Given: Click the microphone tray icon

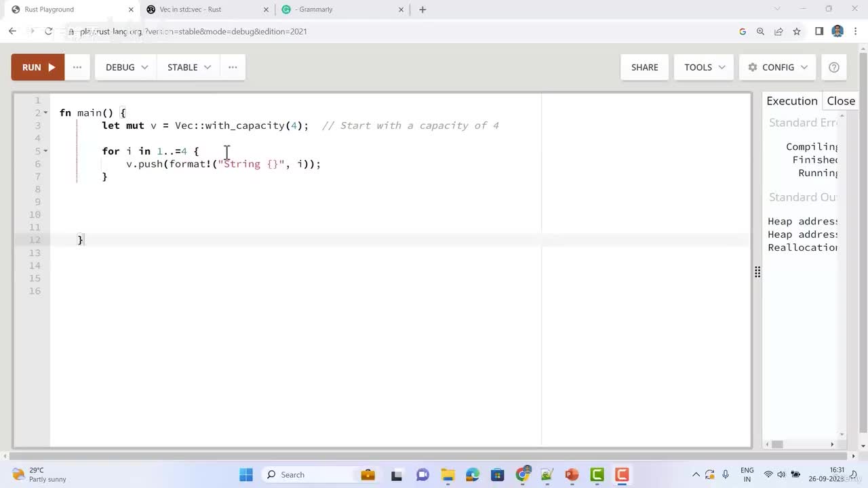Looking at the screenshot, I should (x=726, y=474).
